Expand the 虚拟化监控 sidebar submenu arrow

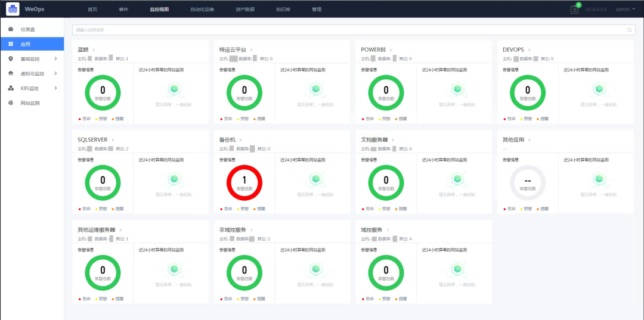pyautogui.click(x=55, y=73)
